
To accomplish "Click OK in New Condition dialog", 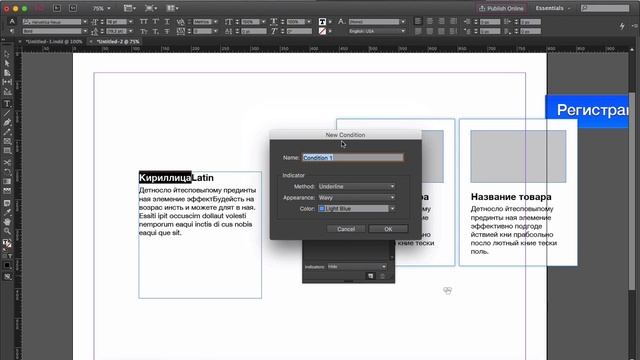I will (x=388, y=229).
